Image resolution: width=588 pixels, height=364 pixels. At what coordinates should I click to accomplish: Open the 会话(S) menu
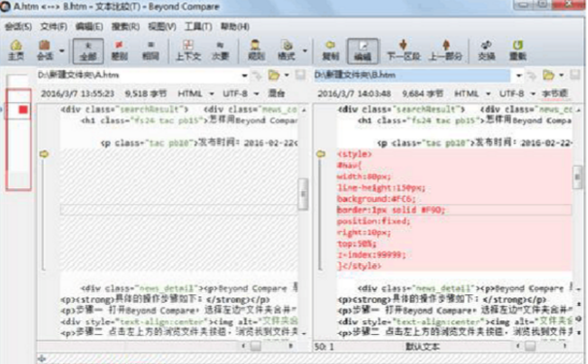point(18,26)
